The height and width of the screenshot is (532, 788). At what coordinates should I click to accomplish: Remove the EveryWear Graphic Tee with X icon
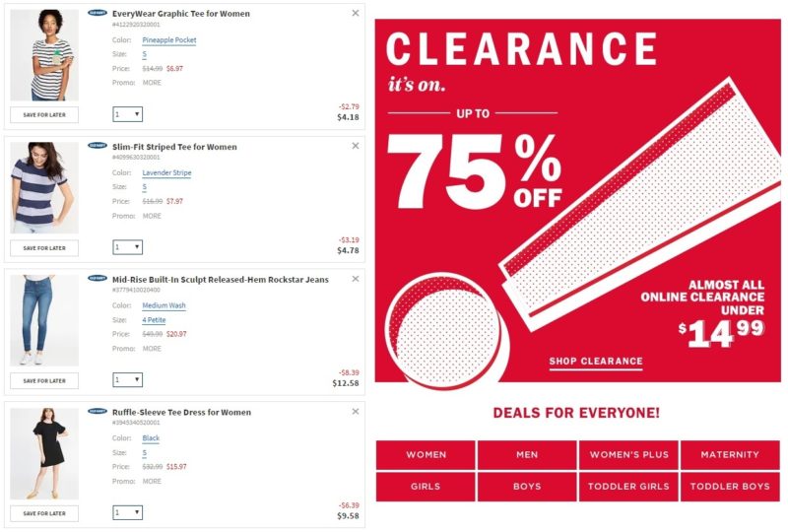click(x=356, y=13)
